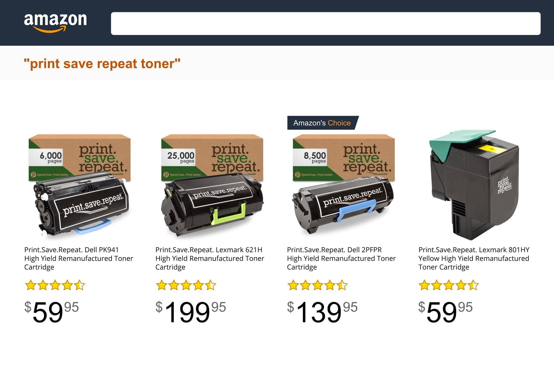
Task: Click the 25,000 pages label on box
Action: pos(181,157)
